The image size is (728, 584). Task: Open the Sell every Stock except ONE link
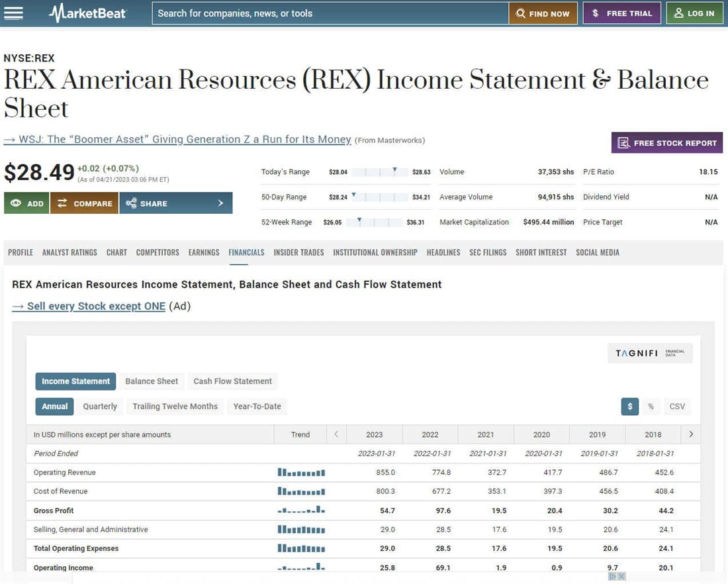(x=89, y=306)
